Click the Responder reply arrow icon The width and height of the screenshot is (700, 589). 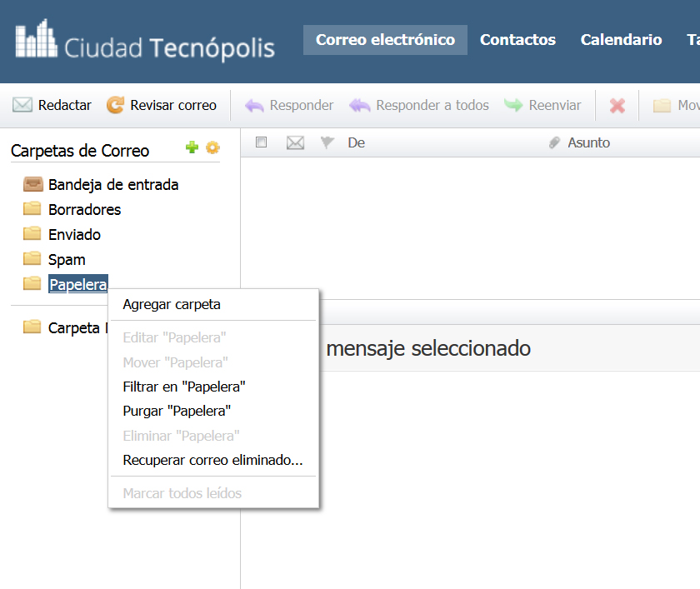point(254,105)
